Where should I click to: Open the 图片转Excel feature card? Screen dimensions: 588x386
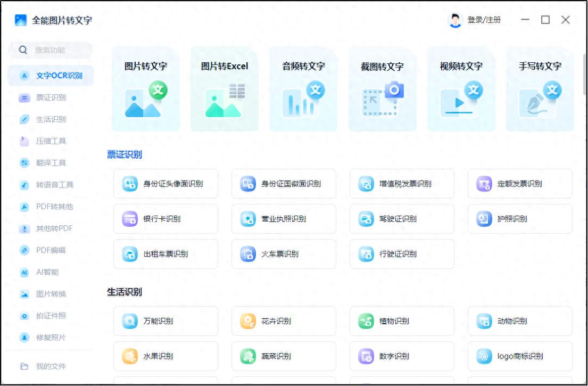(x=224, y=88)
